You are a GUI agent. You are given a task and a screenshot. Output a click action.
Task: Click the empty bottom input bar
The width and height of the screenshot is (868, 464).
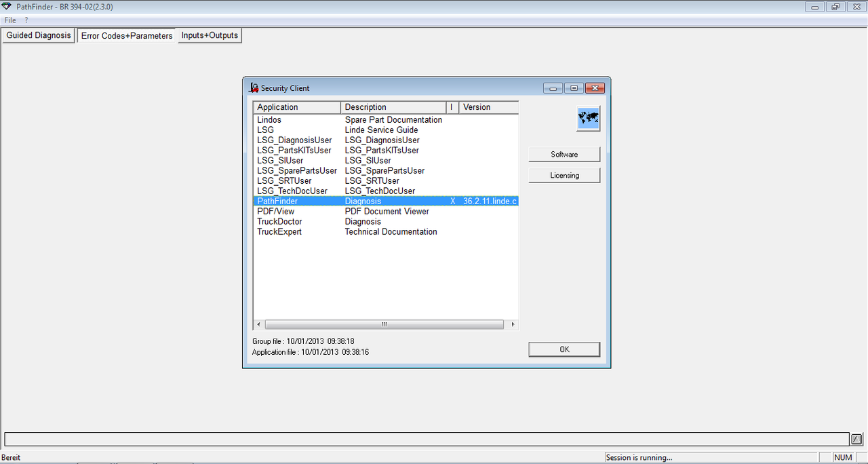427,439
